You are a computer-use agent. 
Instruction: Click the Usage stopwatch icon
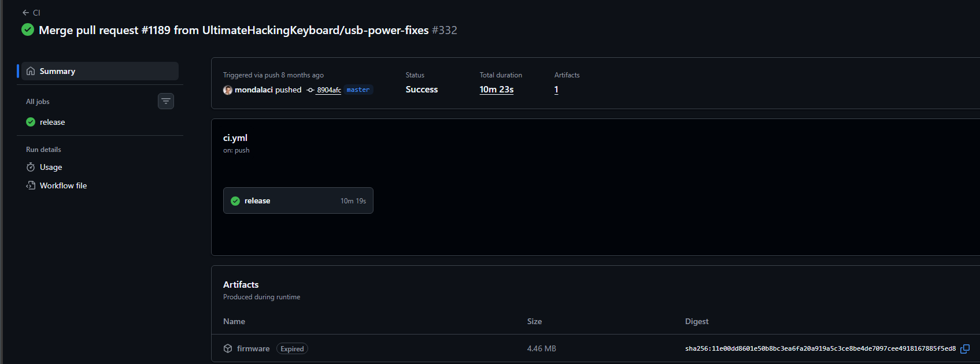(x=31, y=167)
